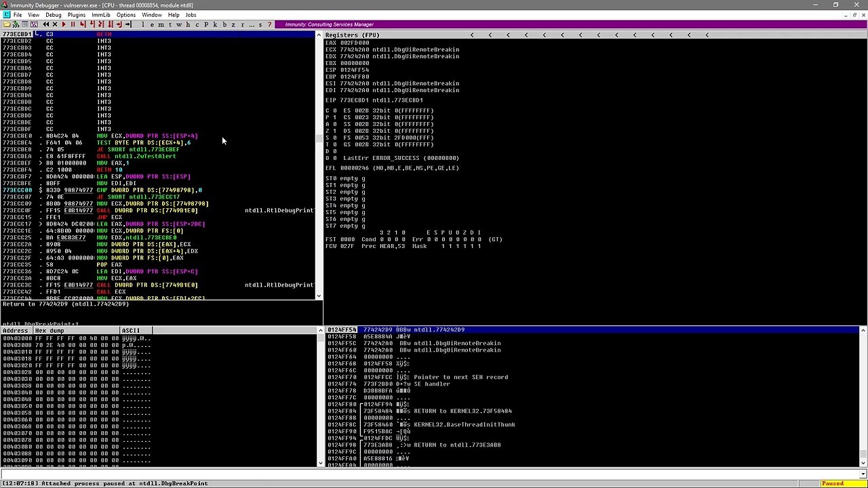Show CPU window with 'c' button
The image size is (868, 488).
click(197, 24)
